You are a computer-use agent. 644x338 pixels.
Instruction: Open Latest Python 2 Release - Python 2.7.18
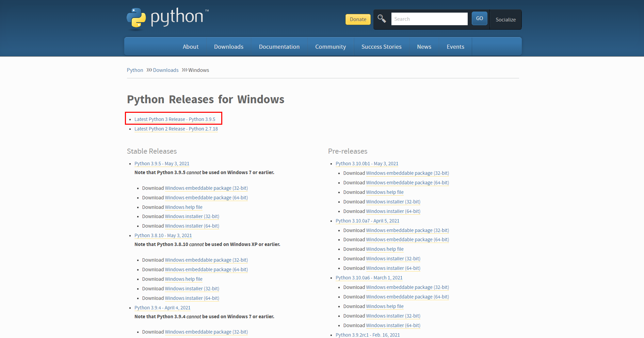click(x=176, y=129)
